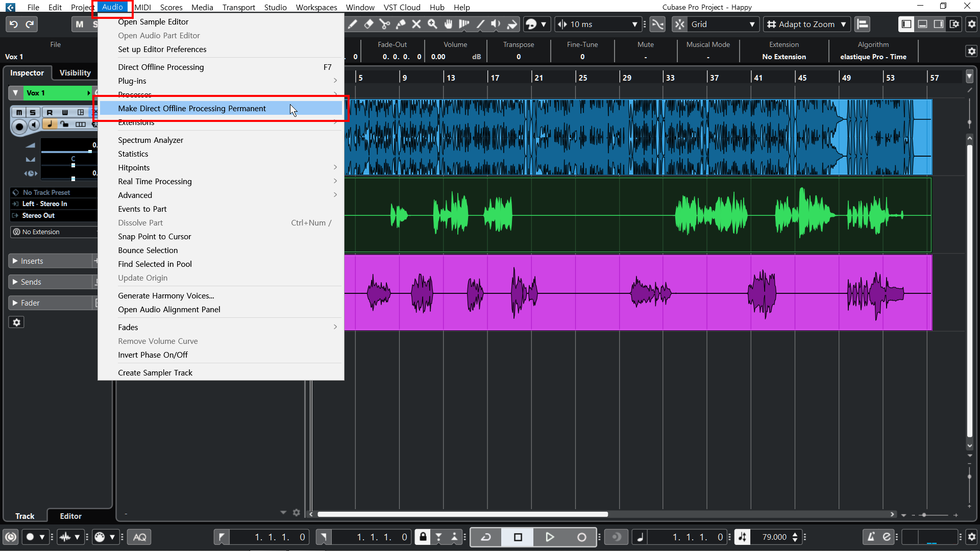980x551 pixels.
Task: Select the Zoom magnifier tool
Action: pyautogui.click(x=432, y=24)
